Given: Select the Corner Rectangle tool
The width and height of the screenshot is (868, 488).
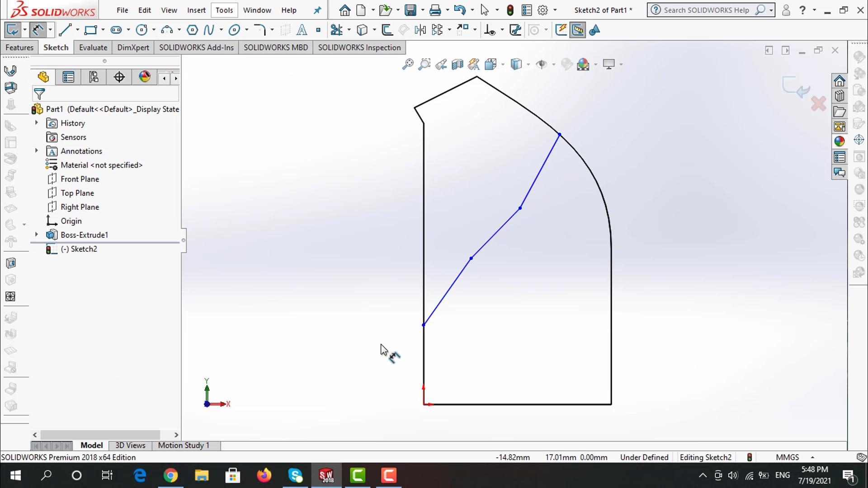Looking at the screenshot, I should click(x=90, y=30).
